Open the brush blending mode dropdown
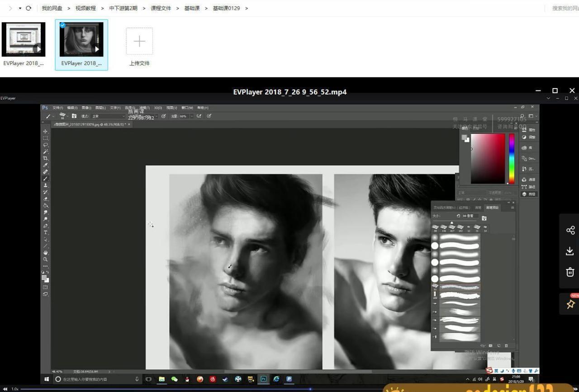Screen dimensions: 579x392 click(109, 116)
